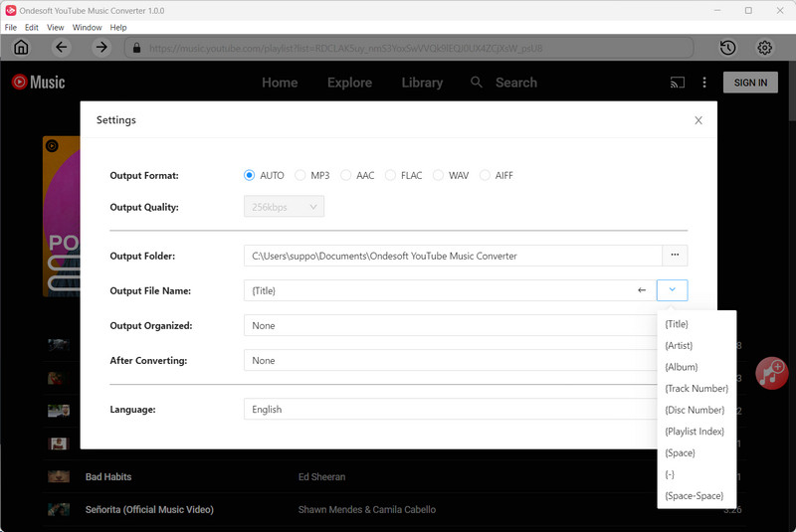Open the Window menu

87,28
